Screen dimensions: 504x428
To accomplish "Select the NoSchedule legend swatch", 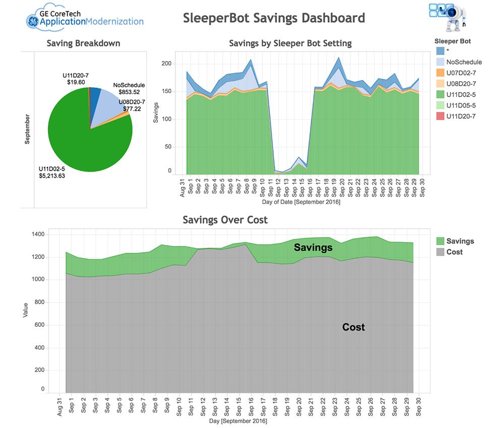I will (x=440, y=62).
